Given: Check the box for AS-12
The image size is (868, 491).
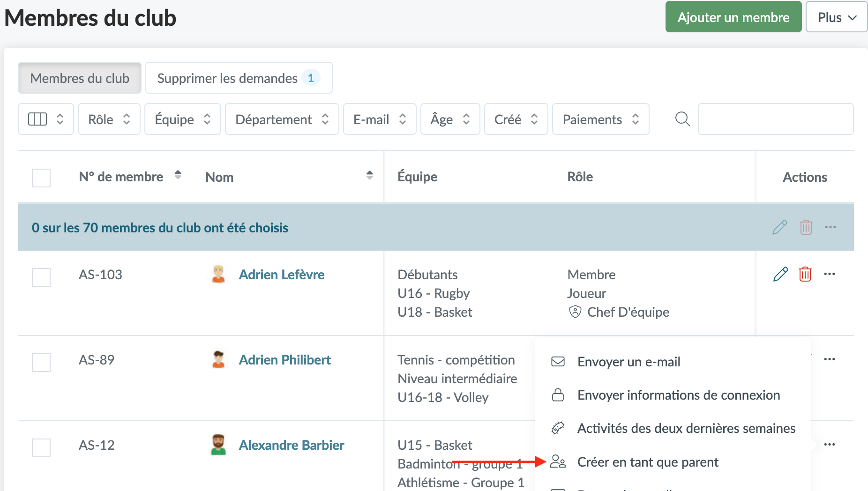Looking at the screenshot, I should pos(41,448).
